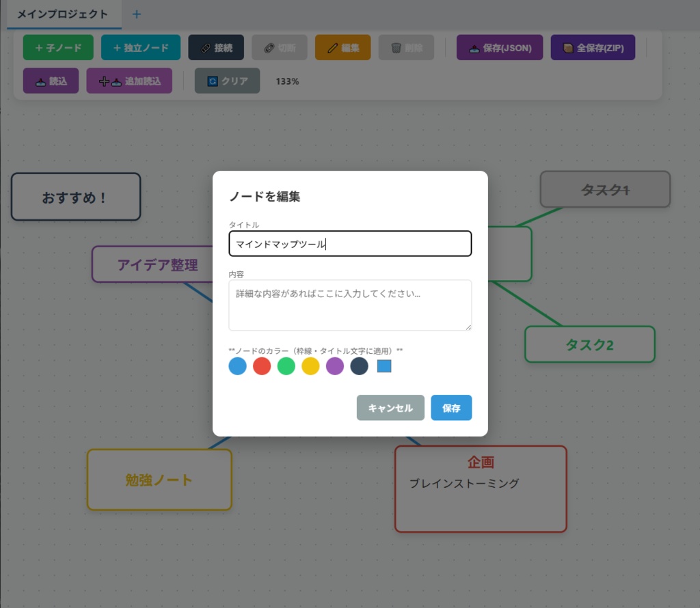Screen dimensions: 700x608
Task: Click the blue 保存 button in dialog
Action: pos(451,408)
